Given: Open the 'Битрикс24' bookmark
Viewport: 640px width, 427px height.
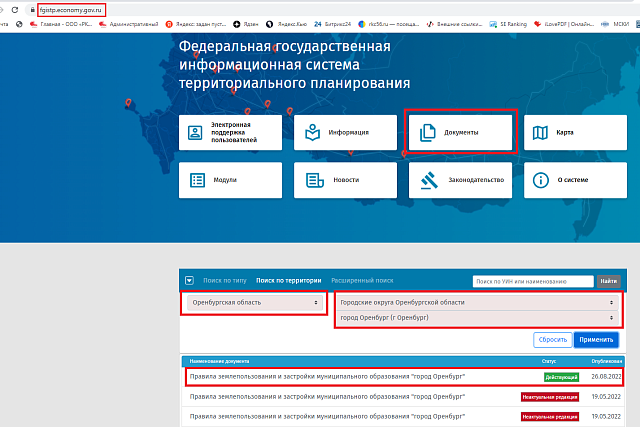Looking at the screenshot, I should tap(333, 24).
